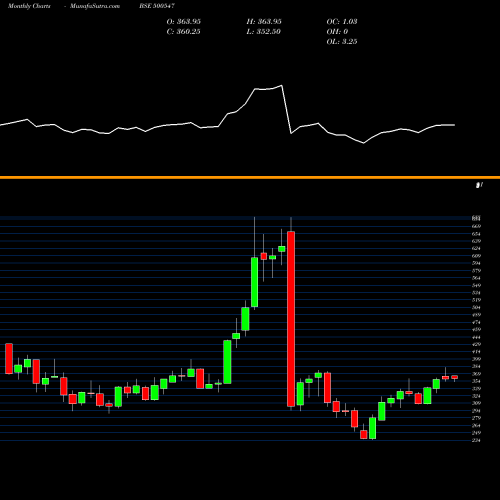Open the MunafaSutra.com label
500x500 pixels.
click(95, 6)
